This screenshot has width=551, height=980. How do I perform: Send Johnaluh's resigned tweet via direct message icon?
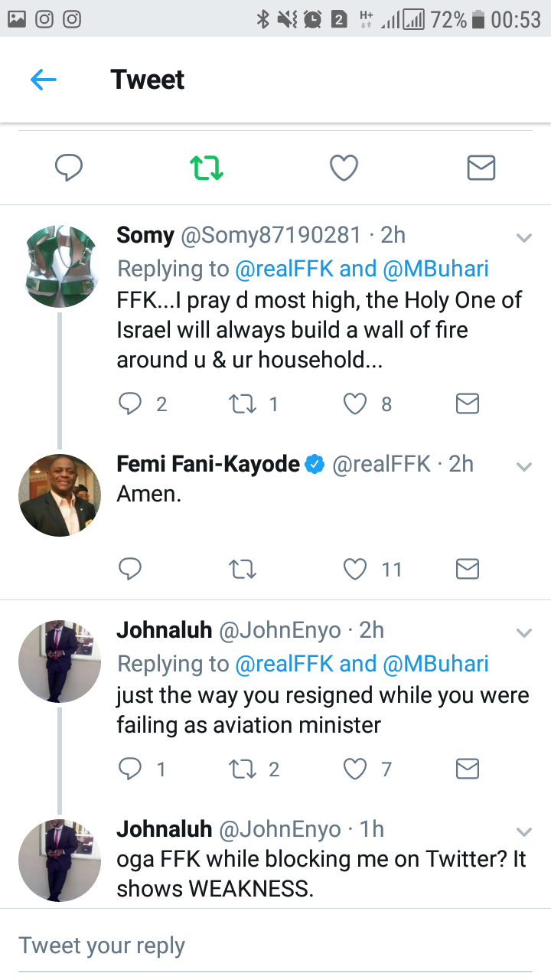pyautogui.click(x=467, y=768)
